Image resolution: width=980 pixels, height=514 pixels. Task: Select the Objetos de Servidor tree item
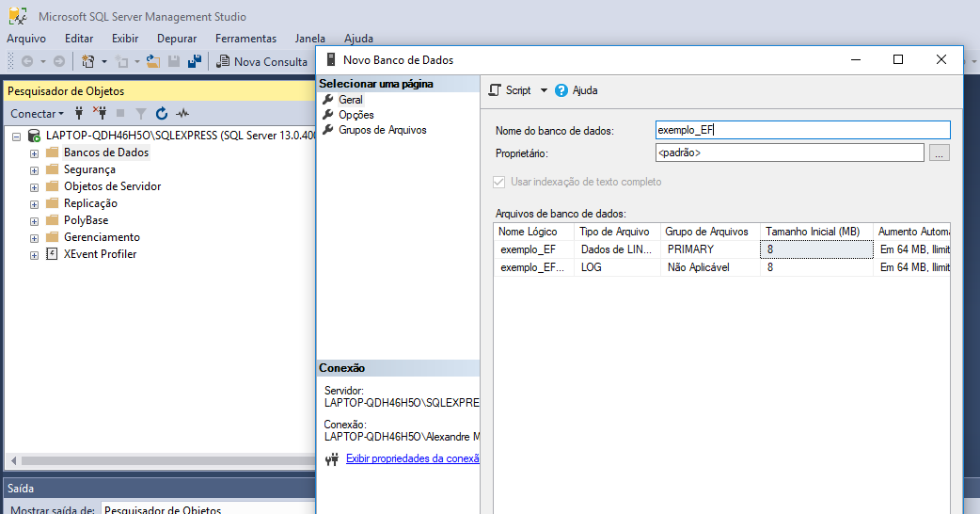click(x=113, y=185)
